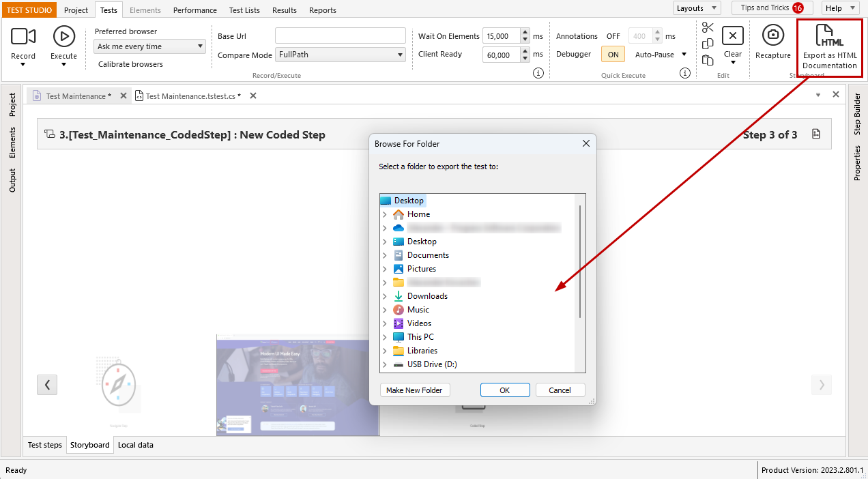The image size is (868, 479).
Task: Go to next storyboard step arrow
Action: point(822,385)
